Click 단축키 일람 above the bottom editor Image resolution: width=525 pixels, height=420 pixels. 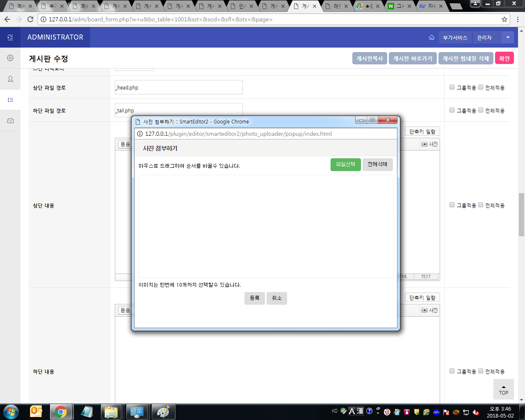[x=422, y=297]
